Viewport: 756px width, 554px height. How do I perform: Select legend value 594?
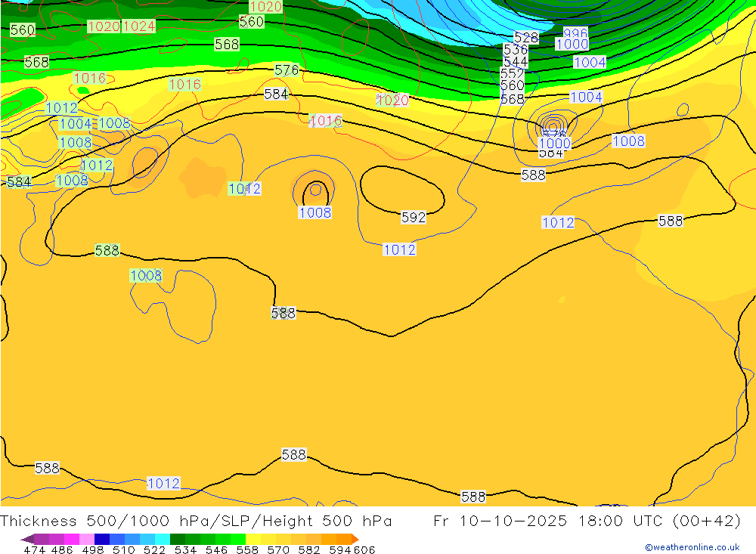340,549
